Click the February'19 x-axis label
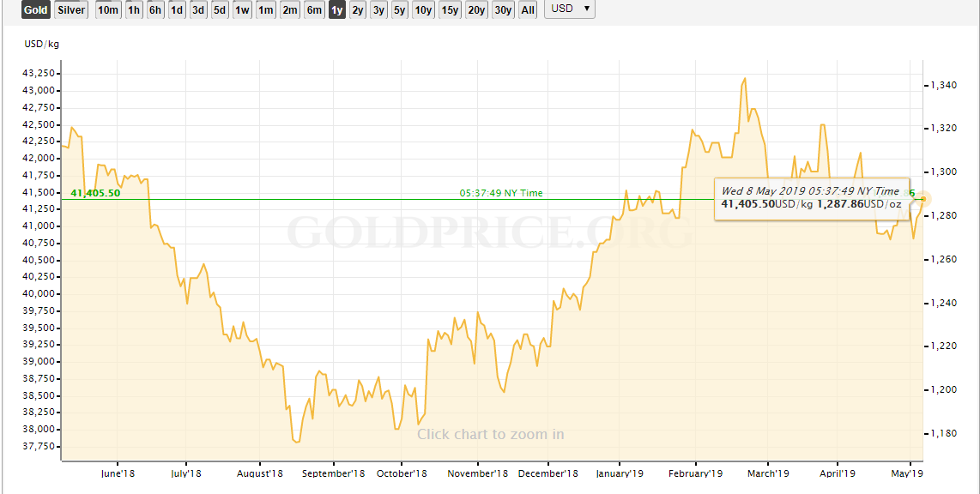Screen dimensions: 980x494 (696, 474)
